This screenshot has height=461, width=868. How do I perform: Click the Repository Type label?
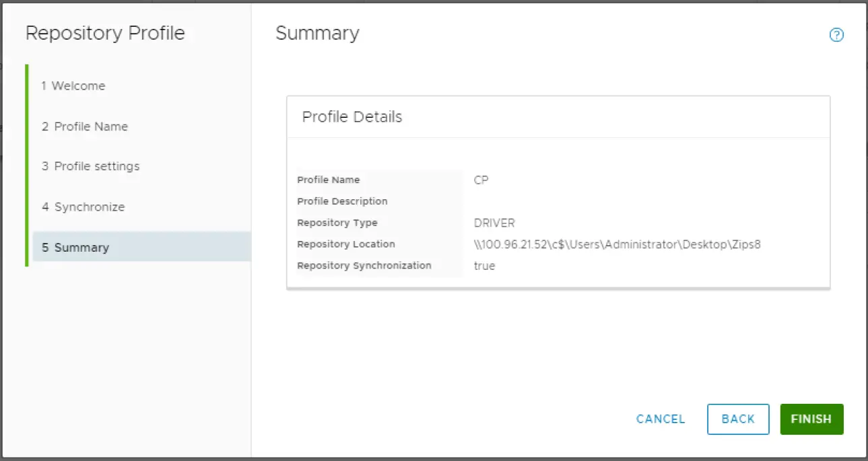coord(337,223)
